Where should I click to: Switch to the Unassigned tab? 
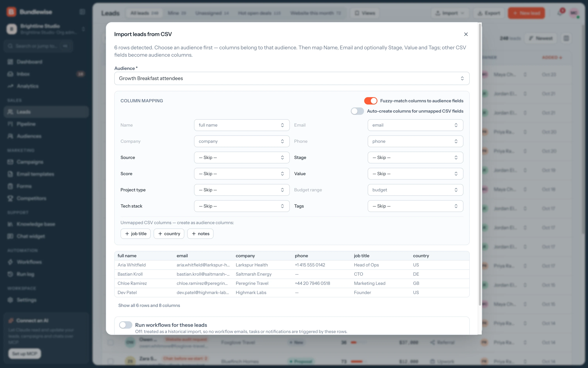click(212, 13)
